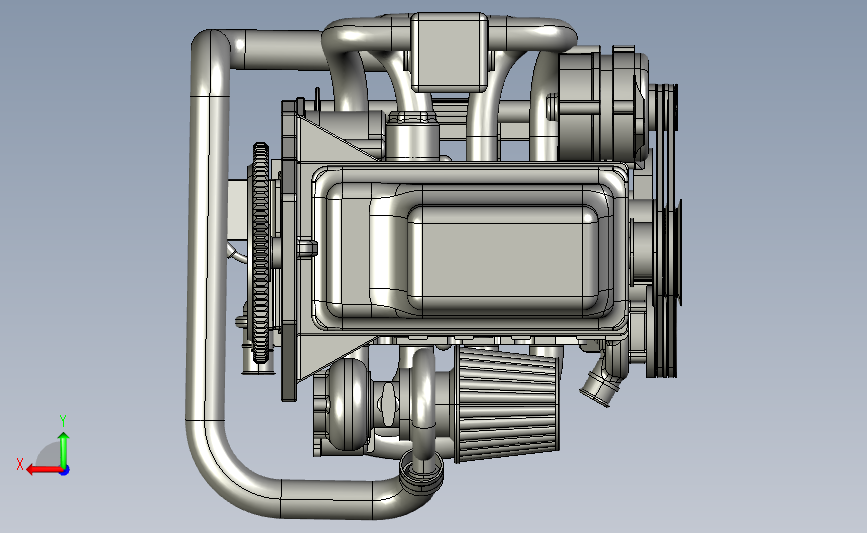The width and height of the screenshot is (867, 533).
Task: Click the X label of the triad
Action: tap(20, 464)
